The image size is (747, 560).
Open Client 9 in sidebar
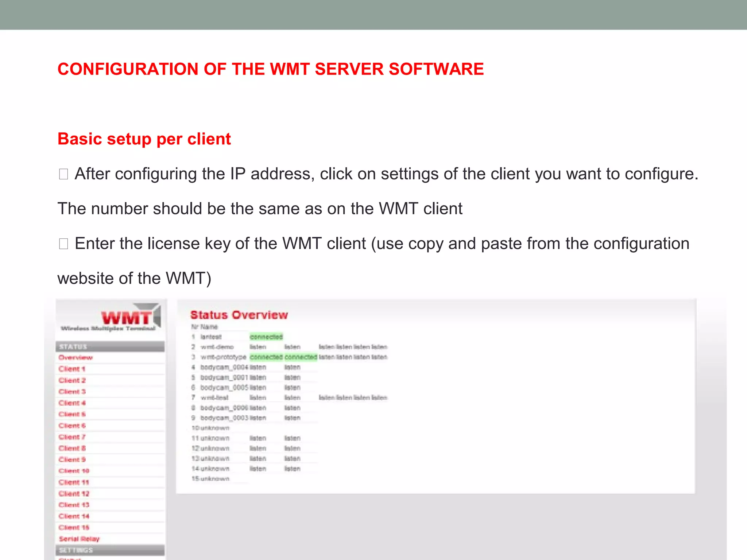click(72, 459)
